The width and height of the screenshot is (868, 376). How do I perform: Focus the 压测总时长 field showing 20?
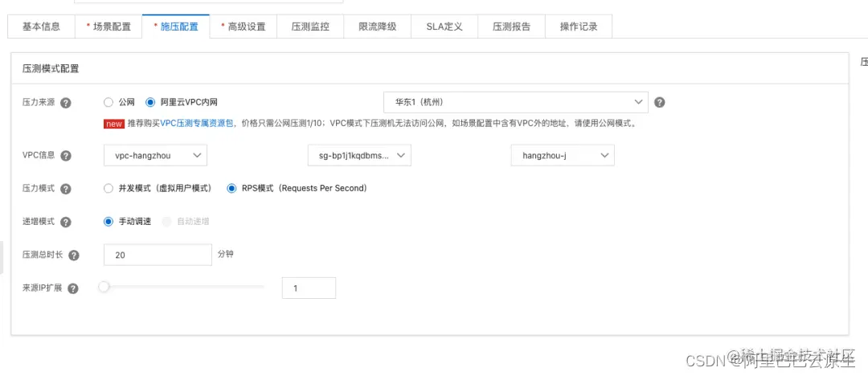coord(158,255)
